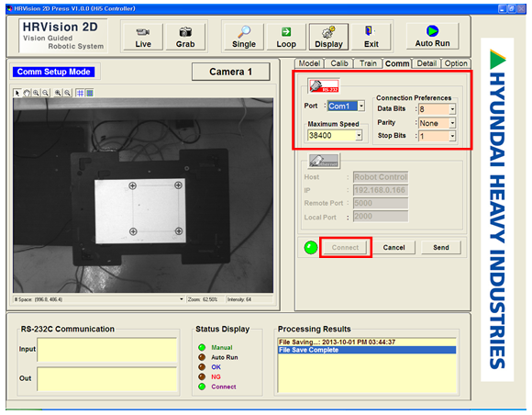
Task: Start Auto Run mode
Action: click(x=432, y=37)
